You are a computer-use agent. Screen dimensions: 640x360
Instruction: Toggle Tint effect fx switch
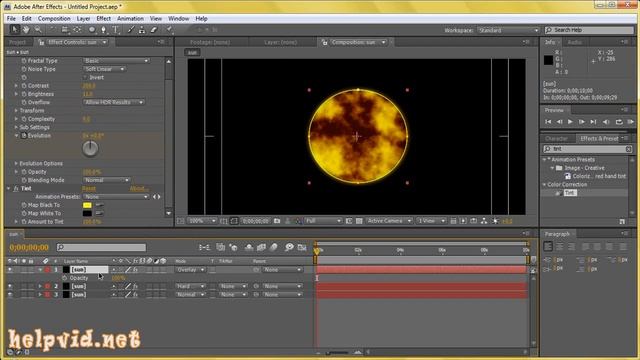point(16,189)
